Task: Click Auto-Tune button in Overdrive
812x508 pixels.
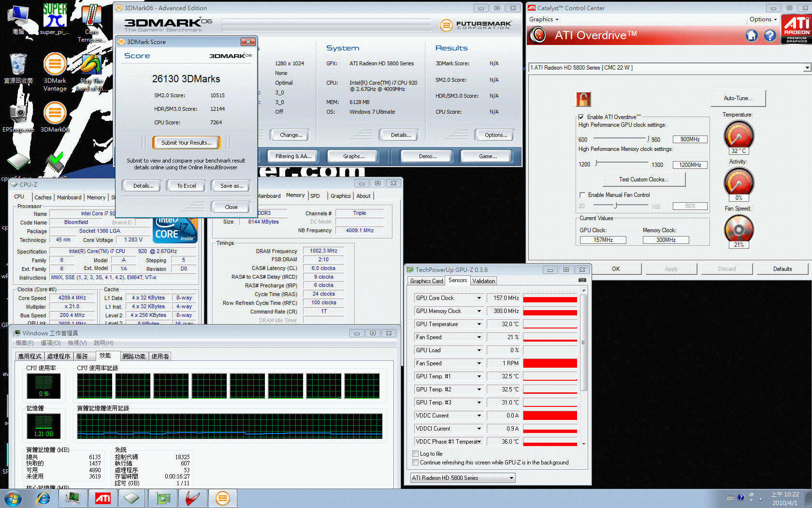Action: coord(738,98)
